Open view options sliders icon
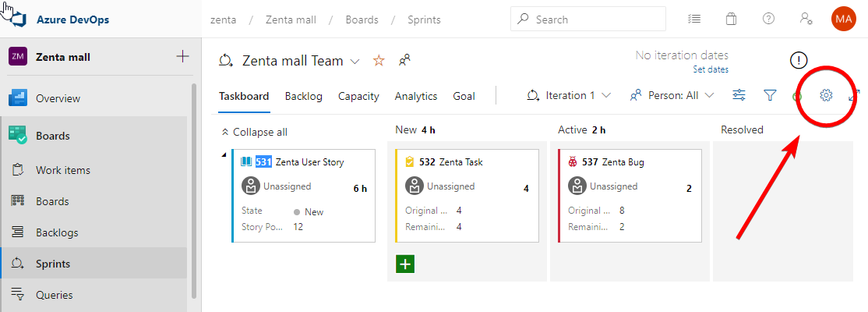 pos(739,95)
